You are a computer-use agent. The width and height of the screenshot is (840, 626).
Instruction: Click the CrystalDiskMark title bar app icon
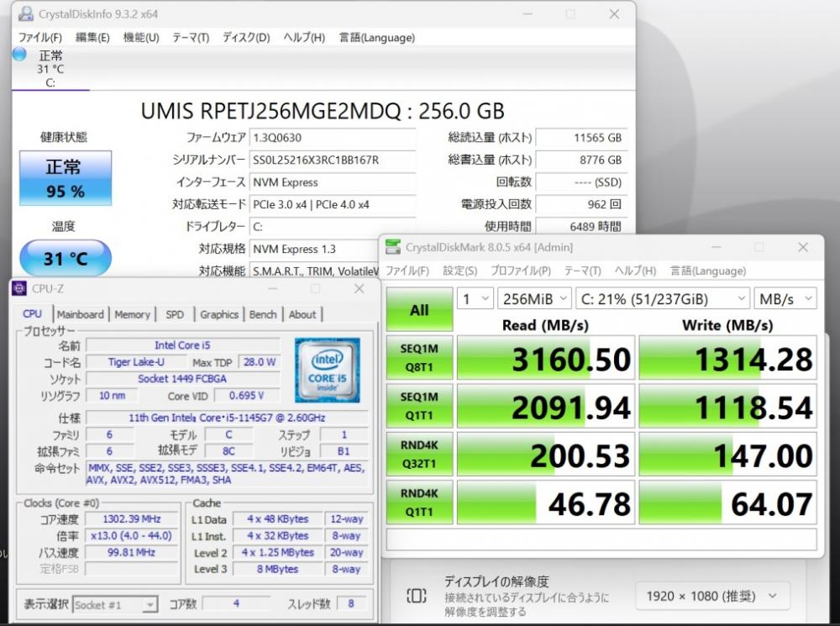(393, 247)
